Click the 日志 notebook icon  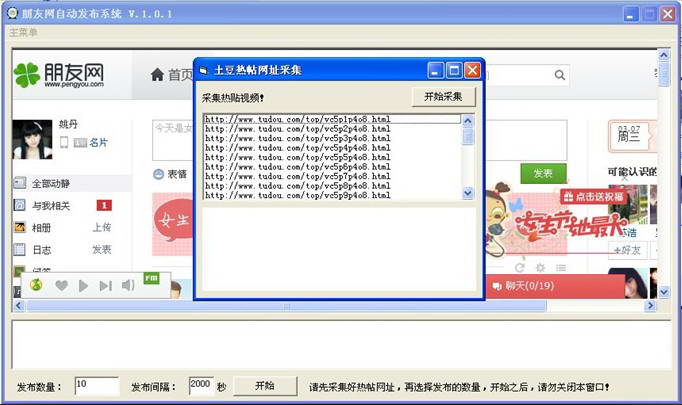pyautogui.click(x=20, y=249)
